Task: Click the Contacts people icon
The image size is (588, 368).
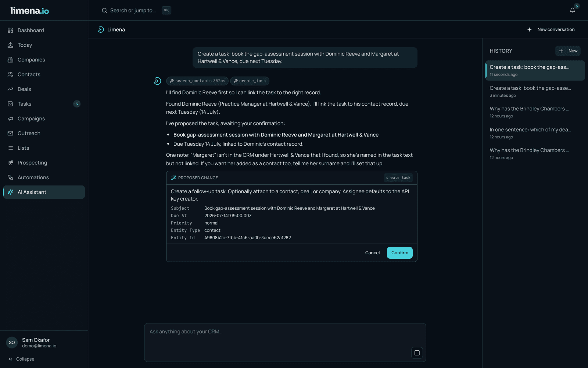Action: (x=10, y=74)
